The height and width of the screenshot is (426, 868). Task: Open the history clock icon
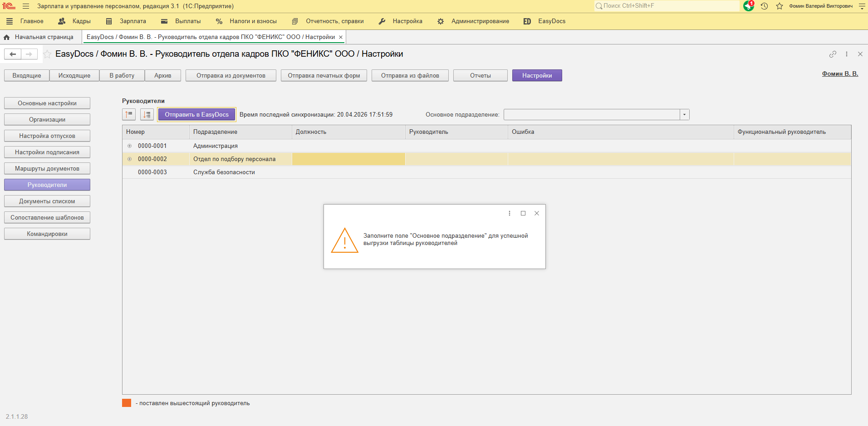764,6
